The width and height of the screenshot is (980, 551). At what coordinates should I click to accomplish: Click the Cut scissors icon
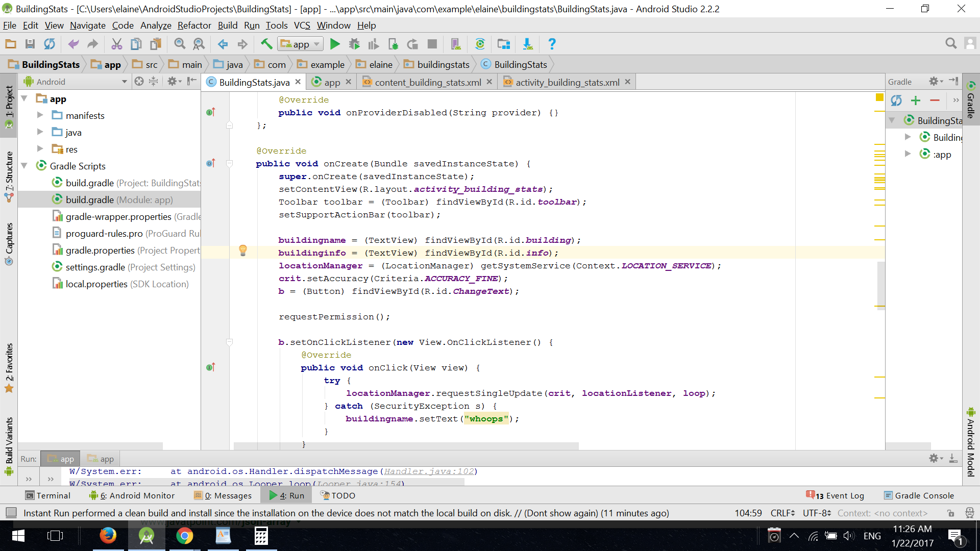[116, 44]
